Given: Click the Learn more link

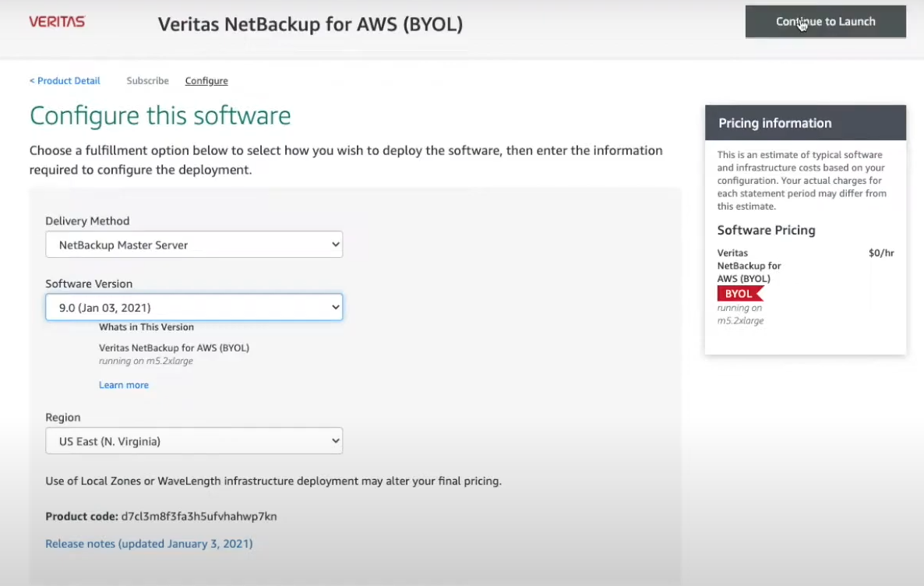Looking at the screenshot, I should coord(124,385).
